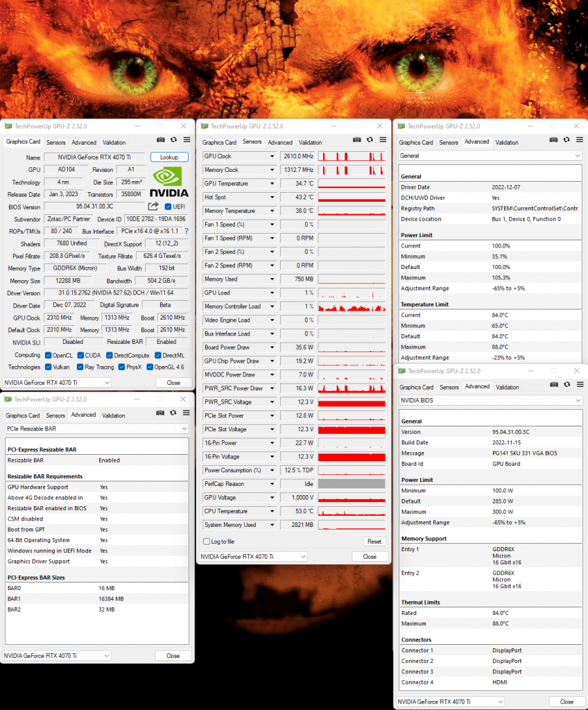Open Fan 1 Speed (RPM) dropdown arrow
Screen dimensions: 588x710
pyautogui.click(x=272, y=239)
